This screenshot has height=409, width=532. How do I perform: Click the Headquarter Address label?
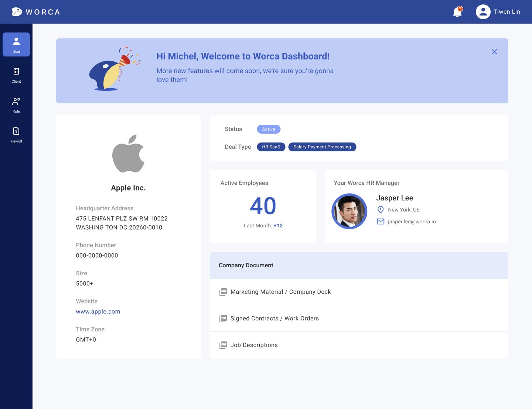(x=105, y=208)
